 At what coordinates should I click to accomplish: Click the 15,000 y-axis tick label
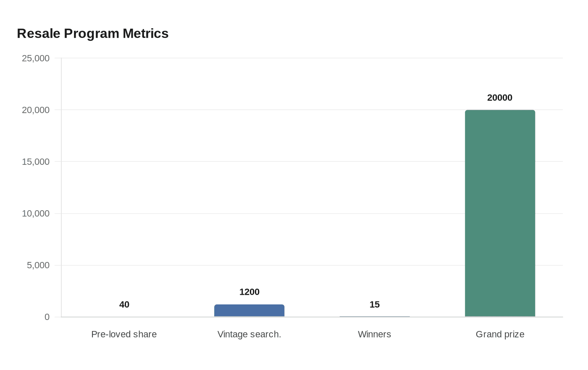(36, 161)
